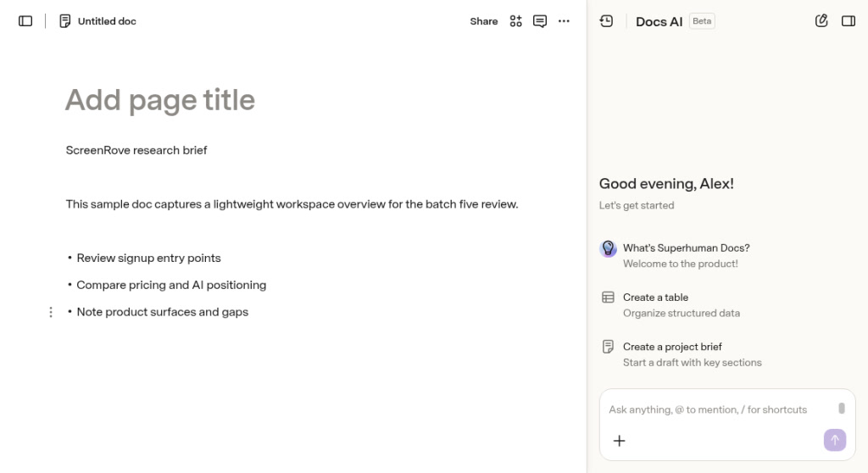Click the table icon beside Create a table
This screenshot has width=868, height=473.
608,298
